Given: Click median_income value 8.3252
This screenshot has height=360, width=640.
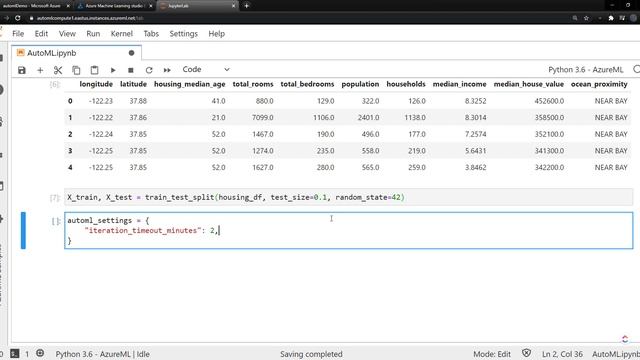Looking at the screenshot, I should pyautogui.click(x=476, y=101).
